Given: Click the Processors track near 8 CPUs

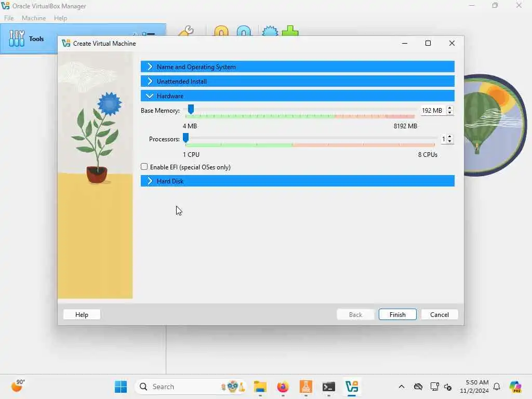Looking at the screenshot, I should tap(433, 138).
